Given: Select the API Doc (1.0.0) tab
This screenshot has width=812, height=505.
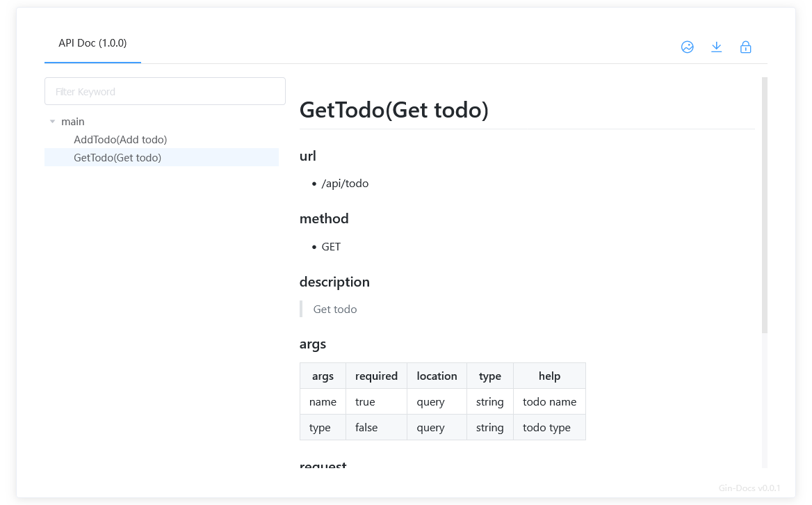Looking at the screenshot, I should pyautogui.click(x=92, y=43).
